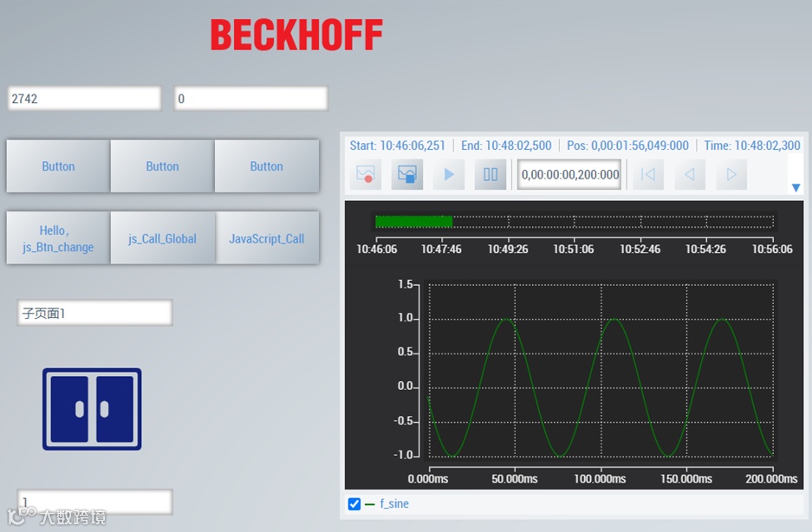Image resolution: width=812 pixels, height=532 pixels.
Task: Uncheck the f_sine series checkbox
Action: click(x=354, y=504)
